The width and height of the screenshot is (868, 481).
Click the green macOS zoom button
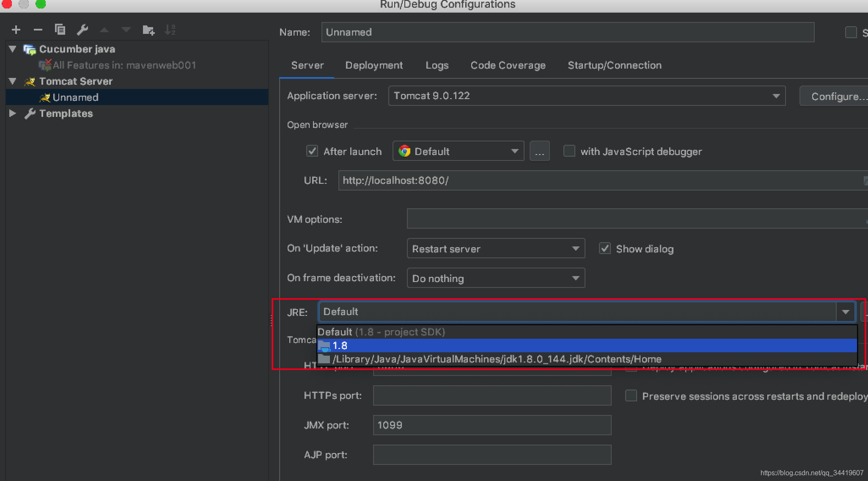point(41,3)
